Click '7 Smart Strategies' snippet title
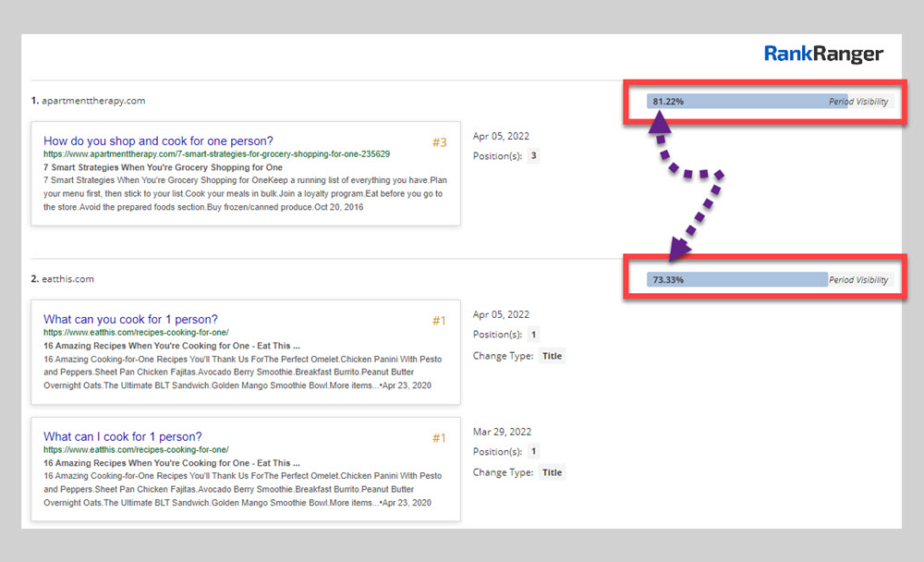The height and width of the screenshot is (562, 924). pyautogui.click(x=163, y=167)
